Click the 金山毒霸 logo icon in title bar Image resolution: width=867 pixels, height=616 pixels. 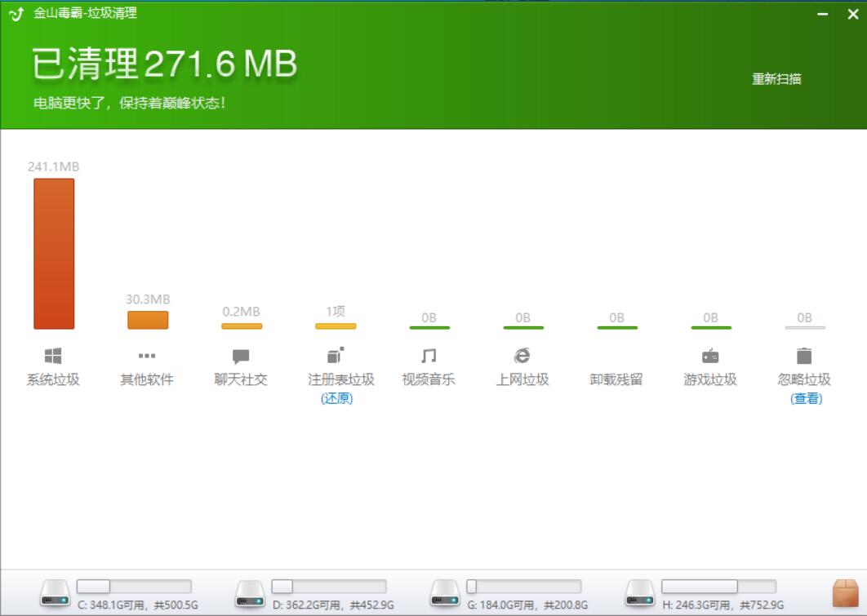pyautogui.click(x=16, y=14)
